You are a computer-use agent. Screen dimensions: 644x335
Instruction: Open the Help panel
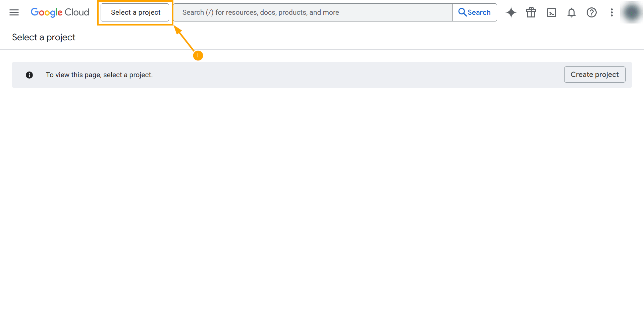pyautogui.click(x=591, y=12)
